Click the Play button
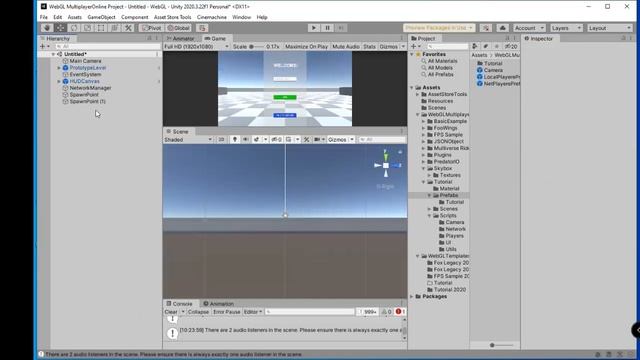Viewport: 640px width, 360px height. 313,28
